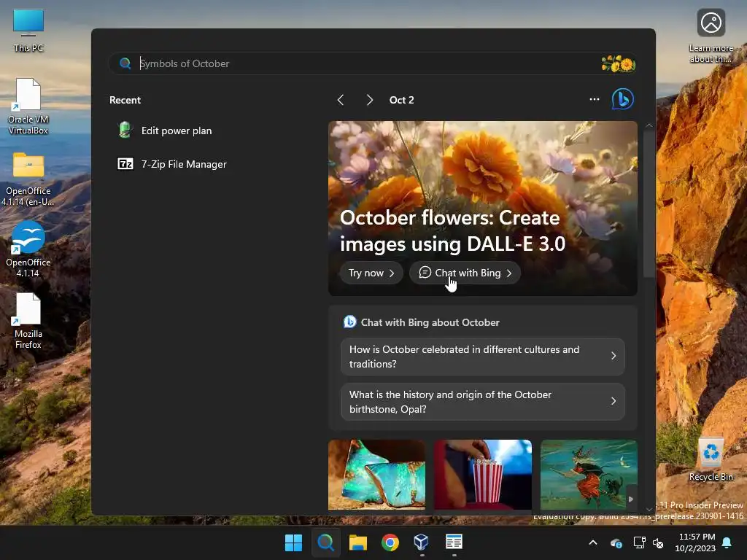Viewport: 747px width, 560px height.
Task: Open the popcorn thumbnail
Action: tap(483, 474)
